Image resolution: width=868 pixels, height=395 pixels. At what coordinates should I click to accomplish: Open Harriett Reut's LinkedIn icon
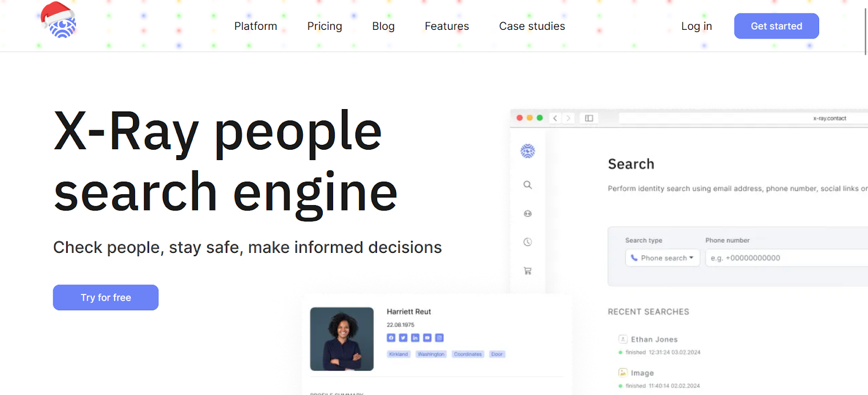[415, 338]
